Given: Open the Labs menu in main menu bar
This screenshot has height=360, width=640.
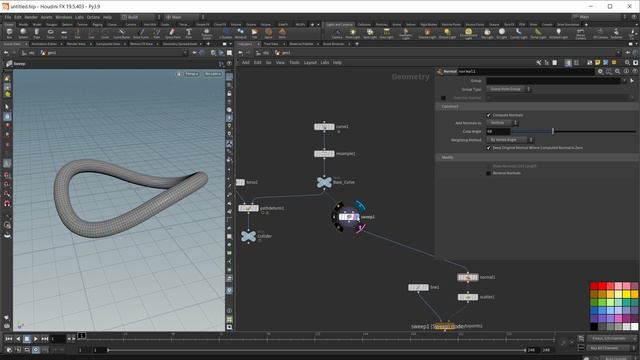Looking at the screenshot, I should click(x=79, y=17).
